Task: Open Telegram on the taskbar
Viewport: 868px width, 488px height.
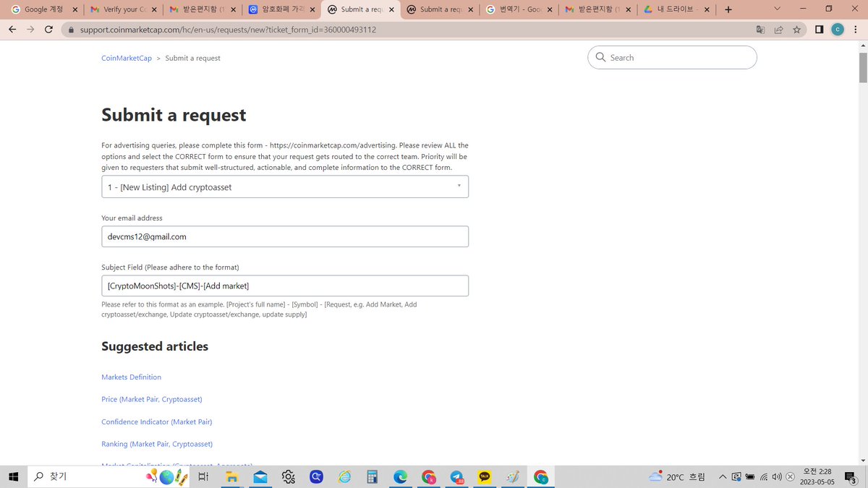Action: coord(457,477)
